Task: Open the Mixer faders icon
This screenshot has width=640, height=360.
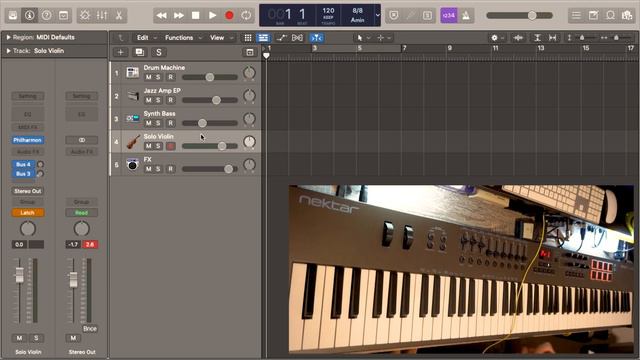Action: 102,16
